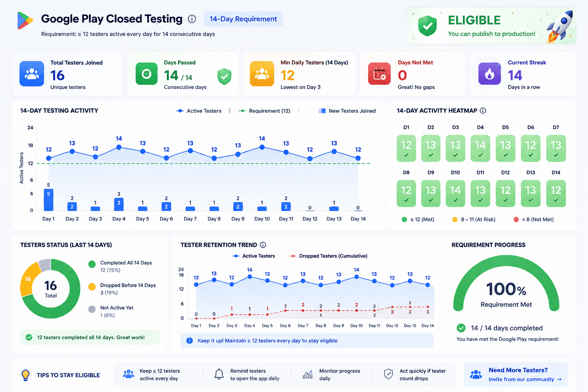Toggle Dropped Testers (Cumulative) legend item

tap(328, 256)
